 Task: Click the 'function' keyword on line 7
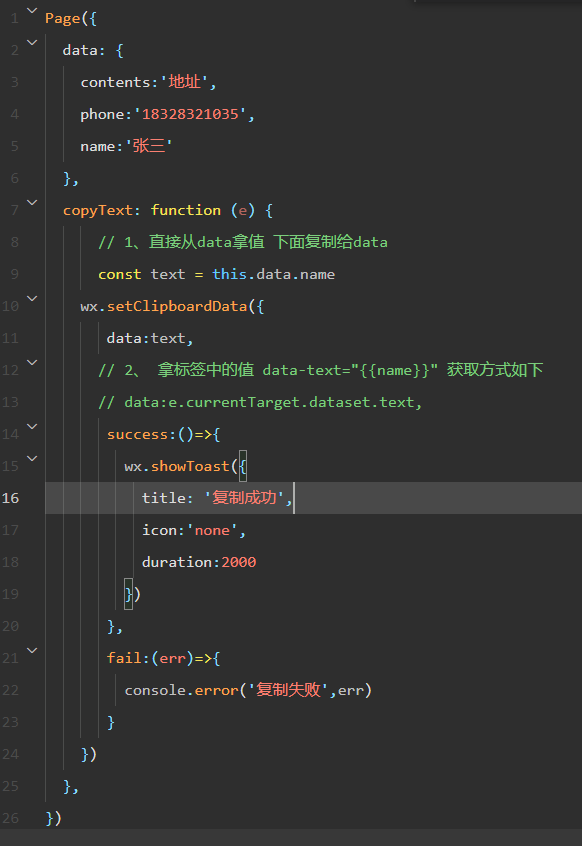186,210
